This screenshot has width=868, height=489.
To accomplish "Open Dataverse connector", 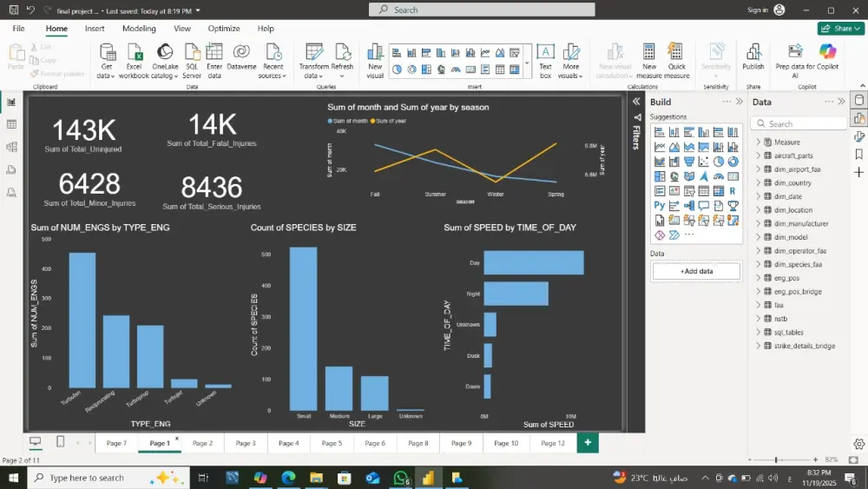I will pyautogui.click(x=241, y=57).
